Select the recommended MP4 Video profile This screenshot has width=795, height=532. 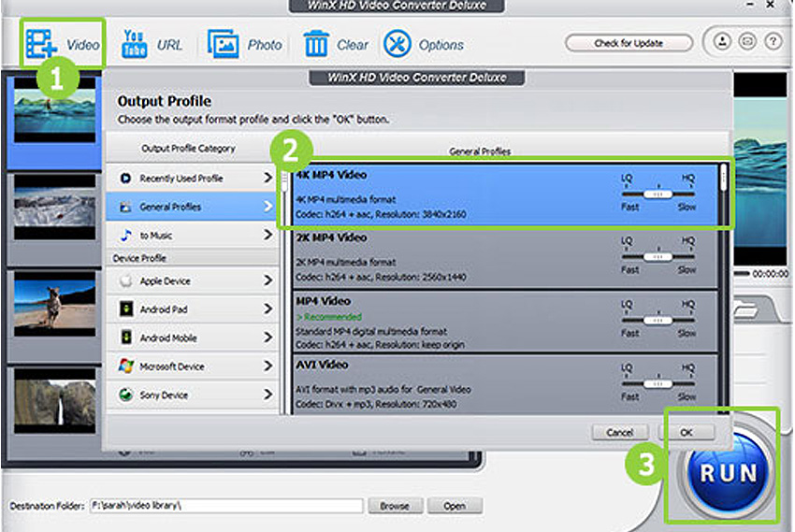click(x=505, y=320)
